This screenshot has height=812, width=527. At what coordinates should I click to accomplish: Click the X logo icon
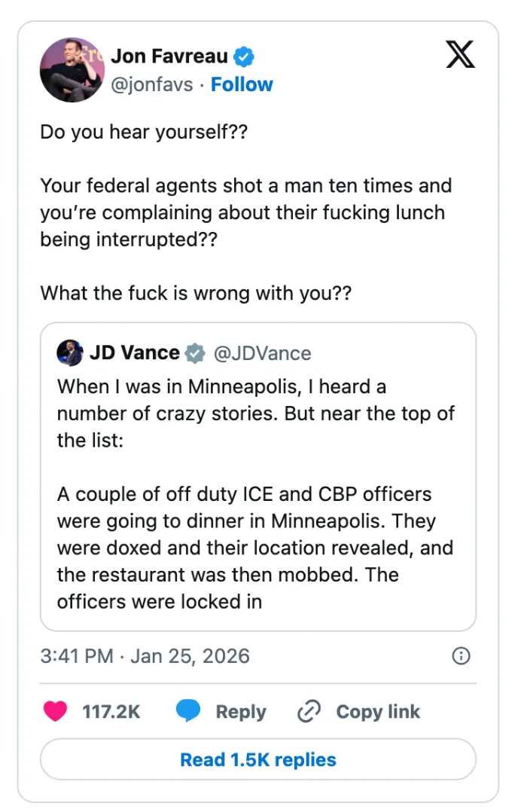click(460, 54)
